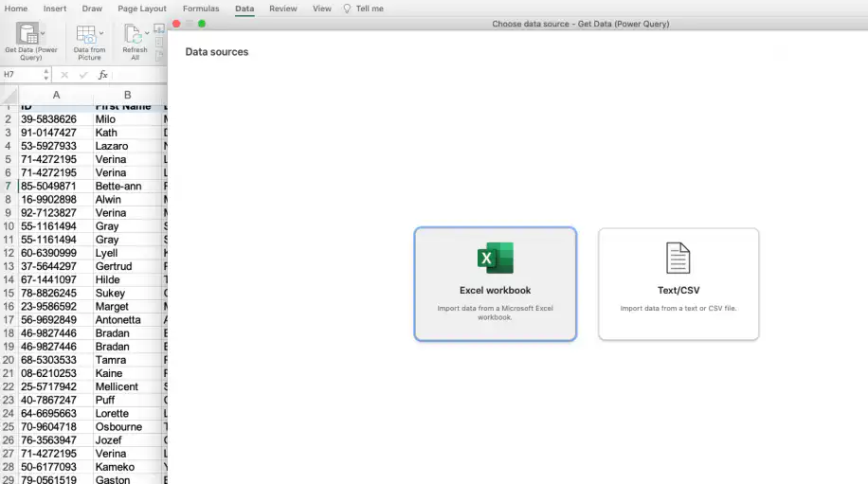868x484 pixels.
Task: Click the Tell me lightbulb icon
Action: click(347, 9)
